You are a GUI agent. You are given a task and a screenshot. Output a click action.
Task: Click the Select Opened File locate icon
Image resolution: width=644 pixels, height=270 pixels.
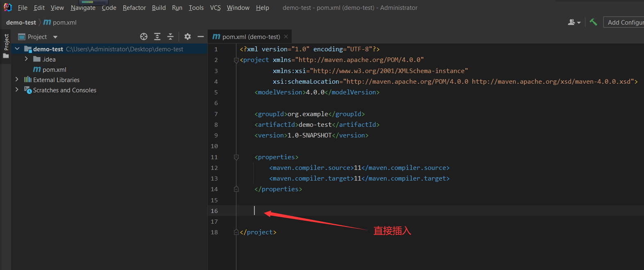pos(144,37)
